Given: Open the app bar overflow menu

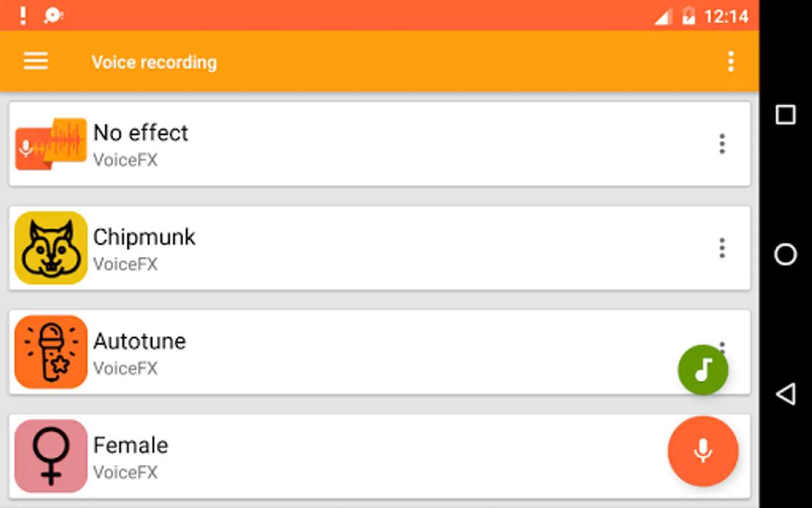Looking at the screenshot, I should click(x=731, y=61).
